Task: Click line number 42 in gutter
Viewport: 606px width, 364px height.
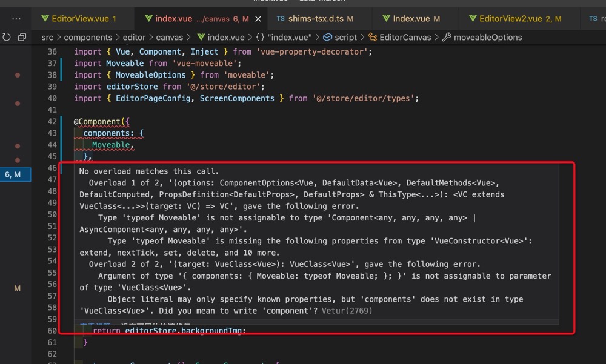Action: pyautogui.click(x=52, y=121)
